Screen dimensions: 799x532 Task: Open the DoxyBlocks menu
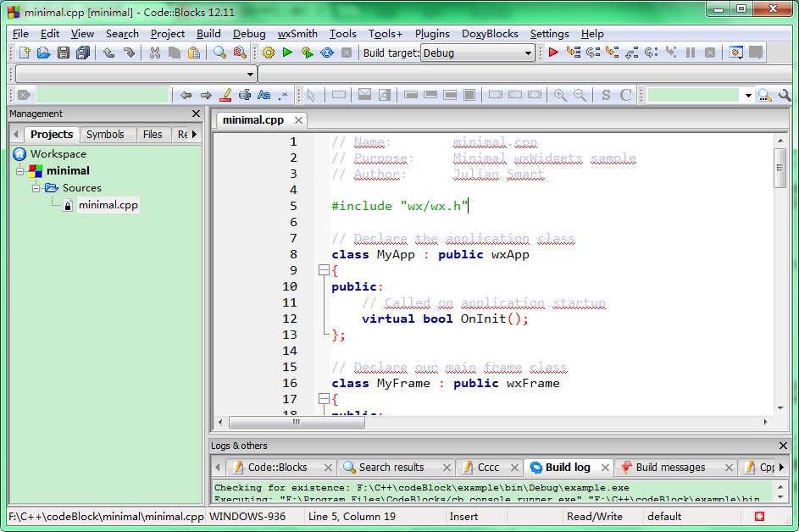[x=490, y=34]
